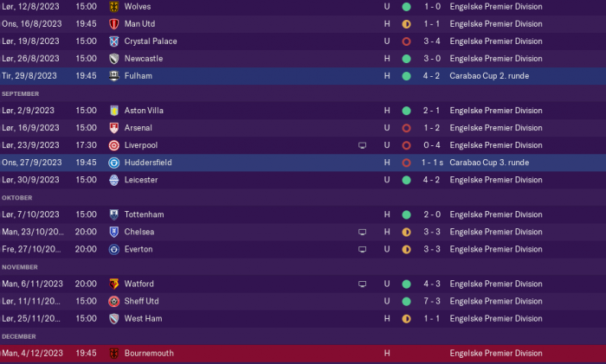Select Carabao Cup 3. runde competition link

click(x=489, y=163)
